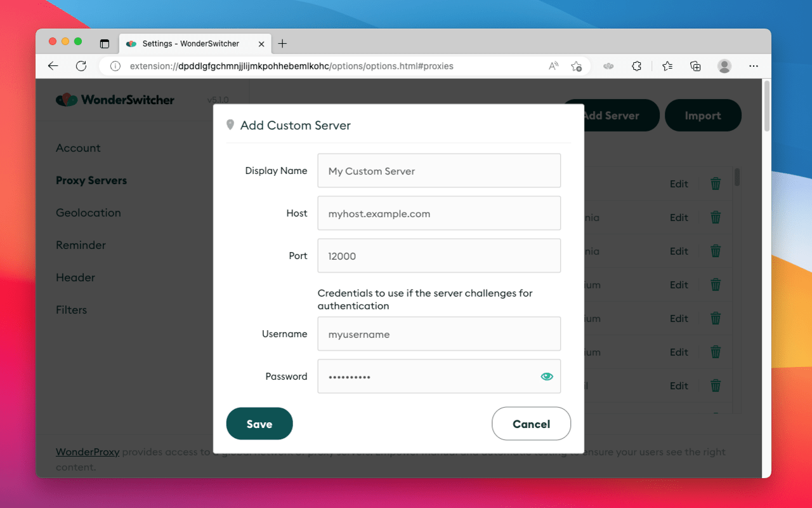The image size is (812, 508).
Task: Click the address bar URL
Action: (x=292, y=66)
